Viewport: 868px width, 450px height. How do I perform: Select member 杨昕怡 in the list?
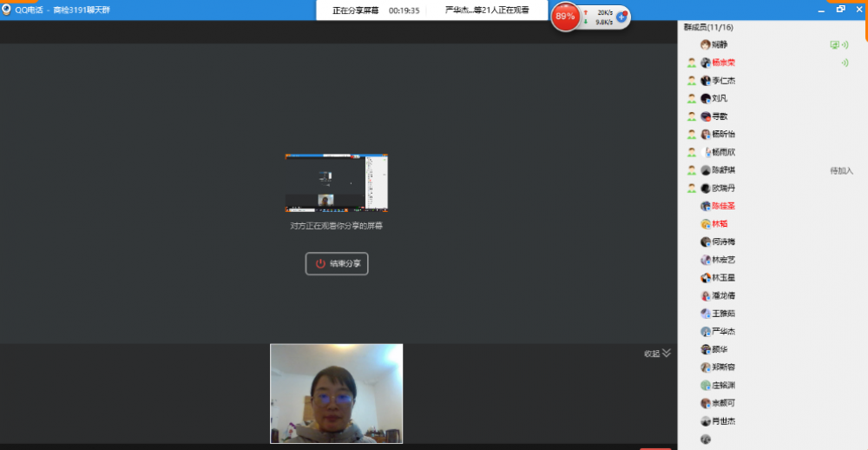click(x=724, y=134)
